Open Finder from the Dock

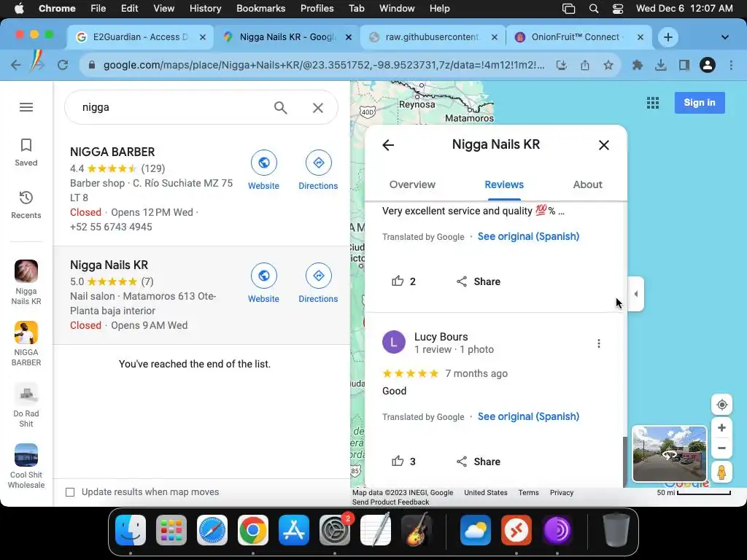tap(131, 530)
